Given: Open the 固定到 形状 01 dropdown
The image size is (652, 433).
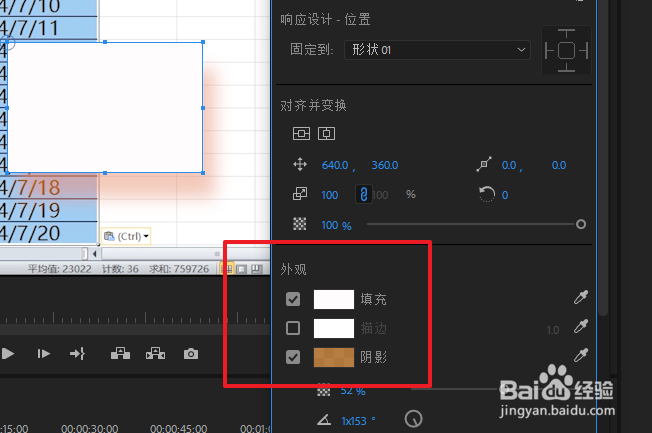Looking at the screenshot, I should (437, 50).
